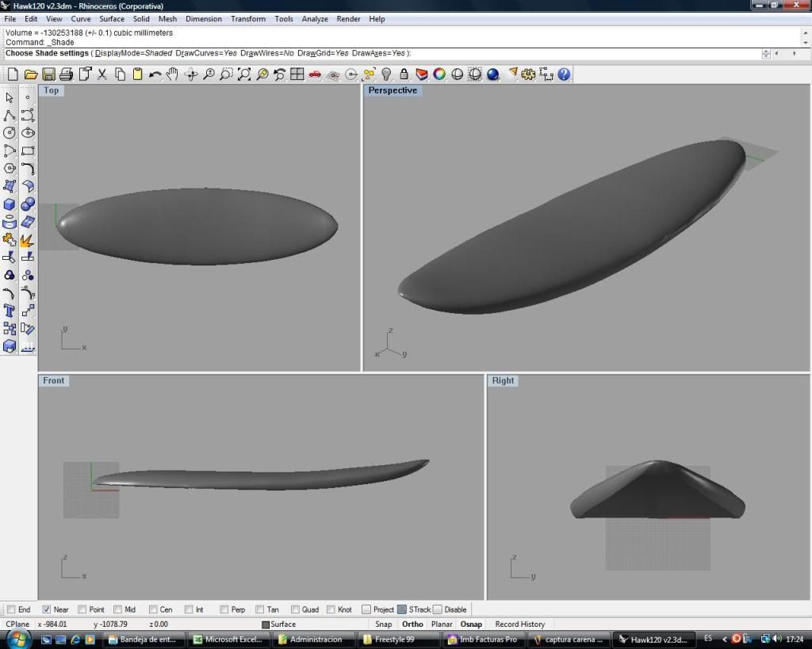Select the Circle tool in sidebar
Screen dimensions: 812x649
pos(10,133)
